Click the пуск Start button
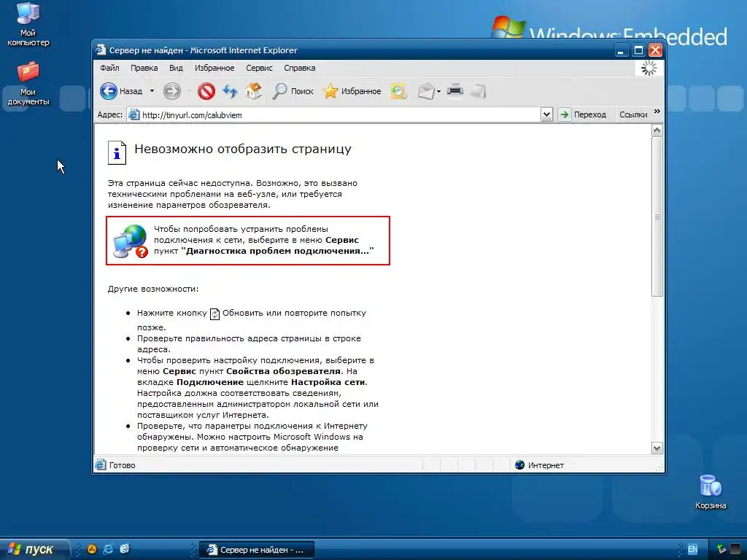Viewport: 747px width, 560px height. point(34,550)
